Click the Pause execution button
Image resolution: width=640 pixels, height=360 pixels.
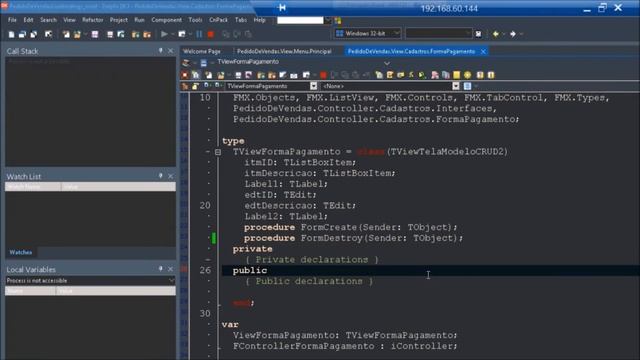pyautogui.click(x=199, y=34)
